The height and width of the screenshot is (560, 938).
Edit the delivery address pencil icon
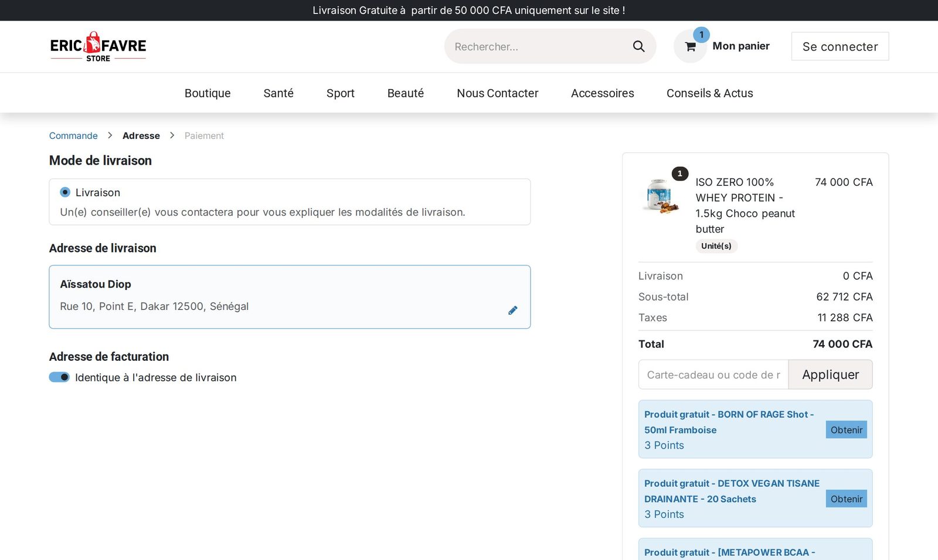513,310
